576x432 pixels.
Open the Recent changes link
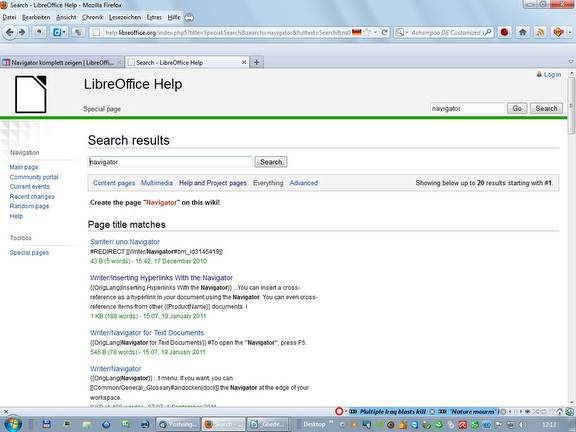[32, 197]
